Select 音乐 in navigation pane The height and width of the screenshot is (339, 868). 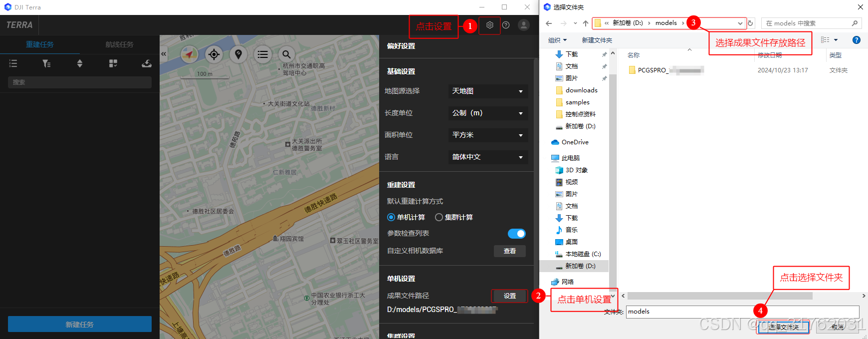coord(571,230)
